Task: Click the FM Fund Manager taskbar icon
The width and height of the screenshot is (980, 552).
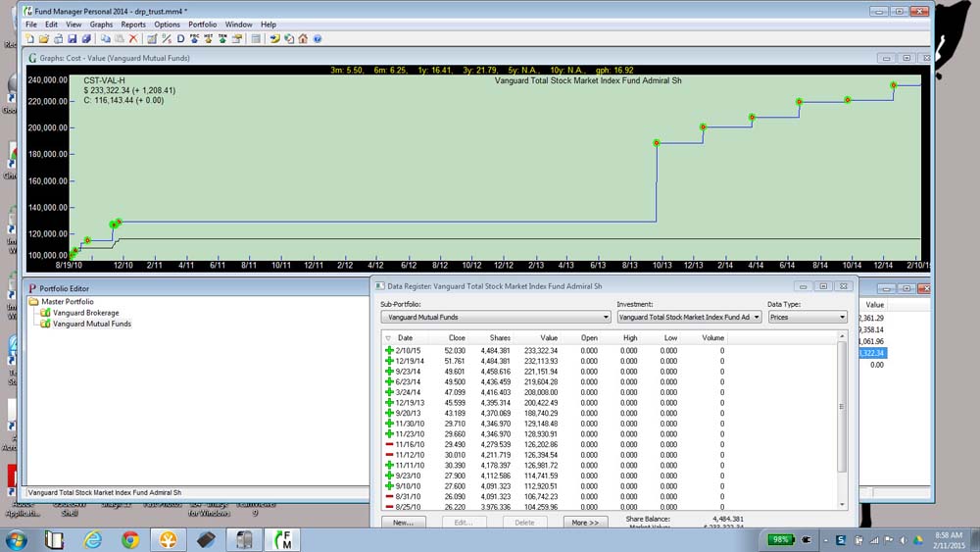Action: 282,539
